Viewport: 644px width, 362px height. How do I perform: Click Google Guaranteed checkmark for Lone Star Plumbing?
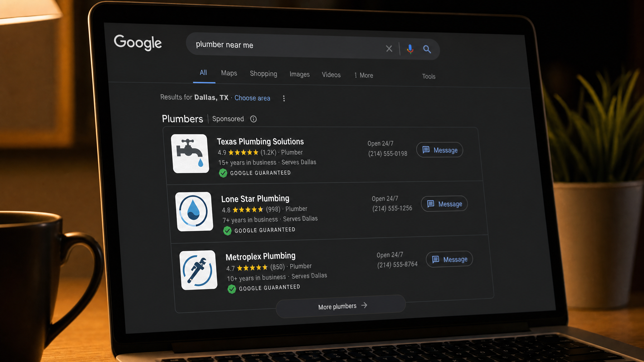click(x=227, y=231)
